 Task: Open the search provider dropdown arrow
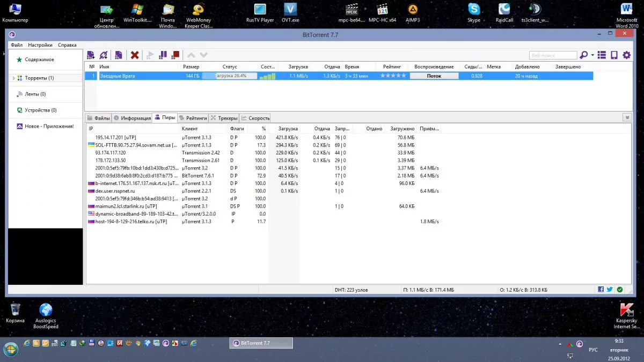tap(592, 55)
